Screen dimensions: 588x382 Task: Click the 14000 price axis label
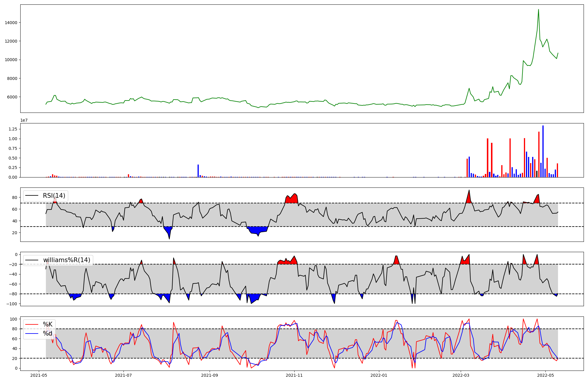pyautogui.click(x=11, y=23)
